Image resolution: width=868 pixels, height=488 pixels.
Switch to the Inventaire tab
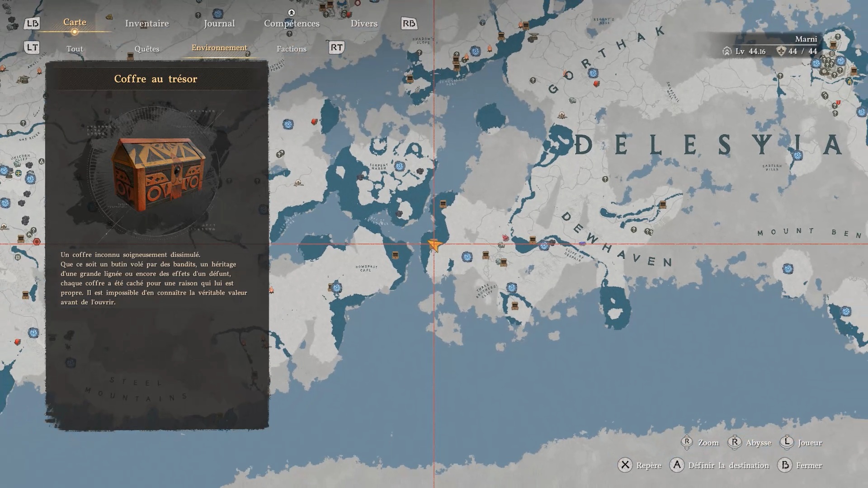coord(147,23)
